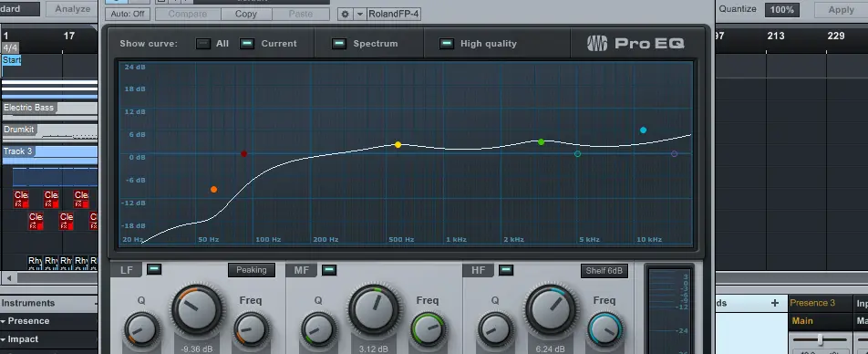
Task: Open the preset dropdown arrow beside the gear
Action: pos(360,15)
